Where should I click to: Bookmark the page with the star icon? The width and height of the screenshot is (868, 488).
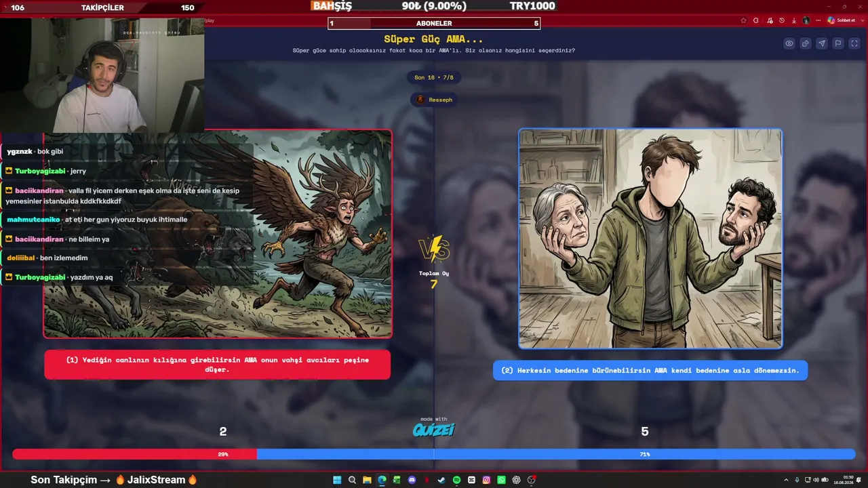click(x=744, y=20)
